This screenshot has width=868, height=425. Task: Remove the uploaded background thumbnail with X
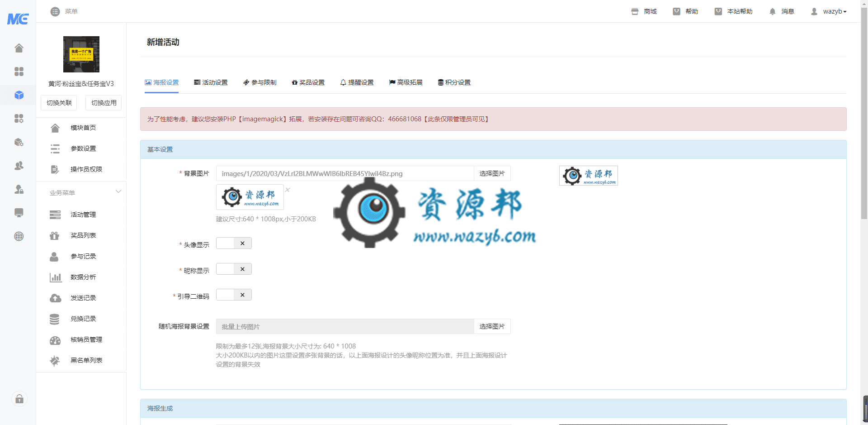[x=288, y=190]
